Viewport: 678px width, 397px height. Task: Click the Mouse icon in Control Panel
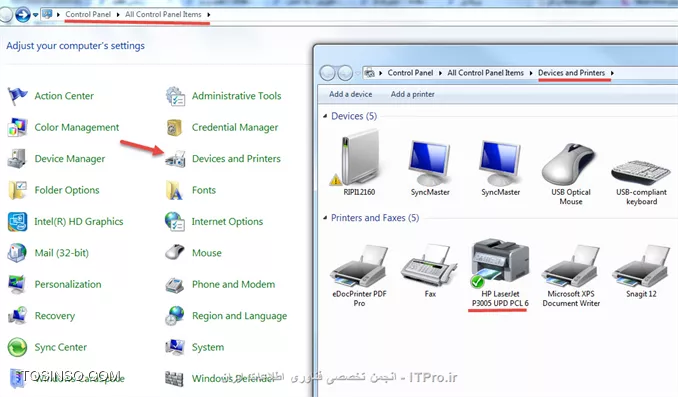(x=175, y=253)
